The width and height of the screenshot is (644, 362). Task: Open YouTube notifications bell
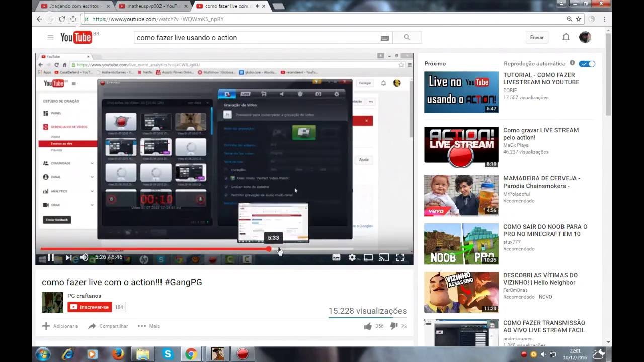pyautogui.click(x=566, y=37)
